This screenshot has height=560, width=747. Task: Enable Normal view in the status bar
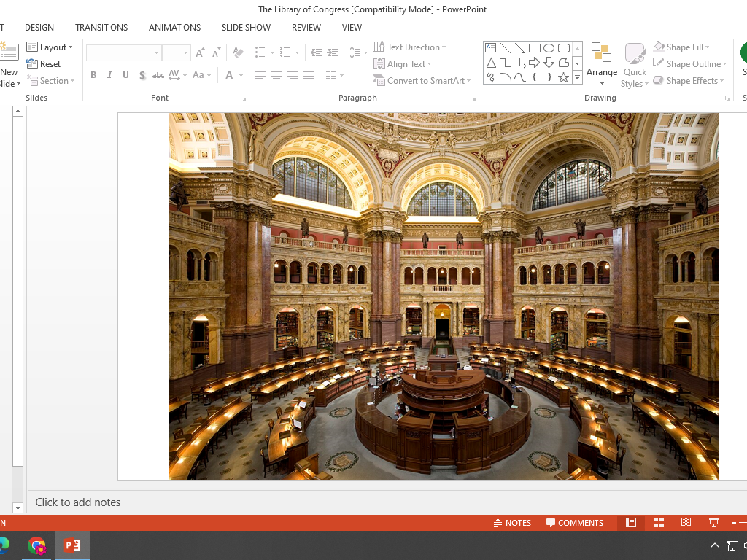[x=631, y=523]
